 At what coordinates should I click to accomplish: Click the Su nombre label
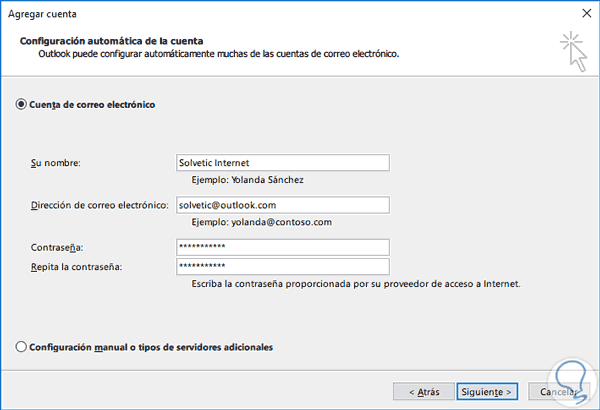[56, 163]
